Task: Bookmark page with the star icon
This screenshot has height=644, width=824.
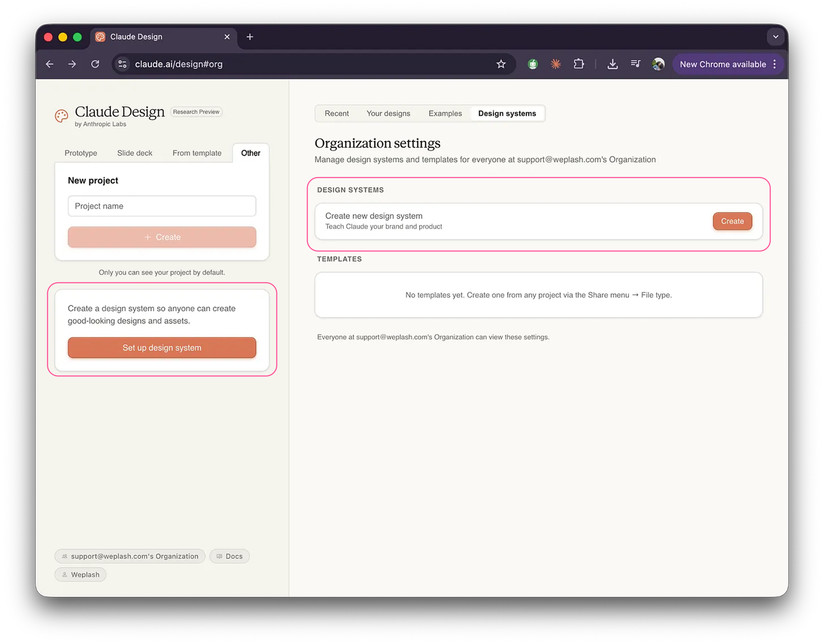Action: [x=501, y=64]
